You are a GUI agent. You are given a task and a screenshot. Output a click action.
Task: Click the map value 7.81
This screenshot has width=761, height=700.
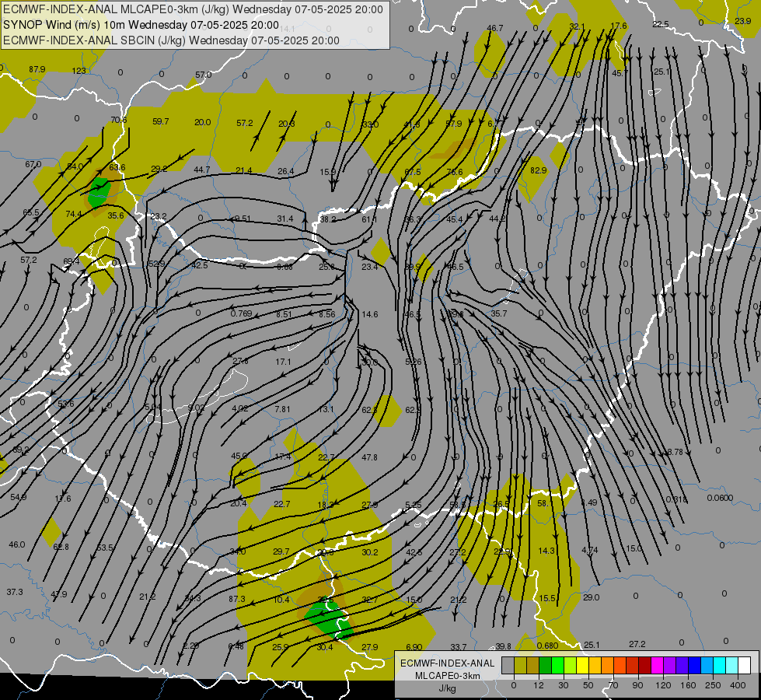point(282,409)
